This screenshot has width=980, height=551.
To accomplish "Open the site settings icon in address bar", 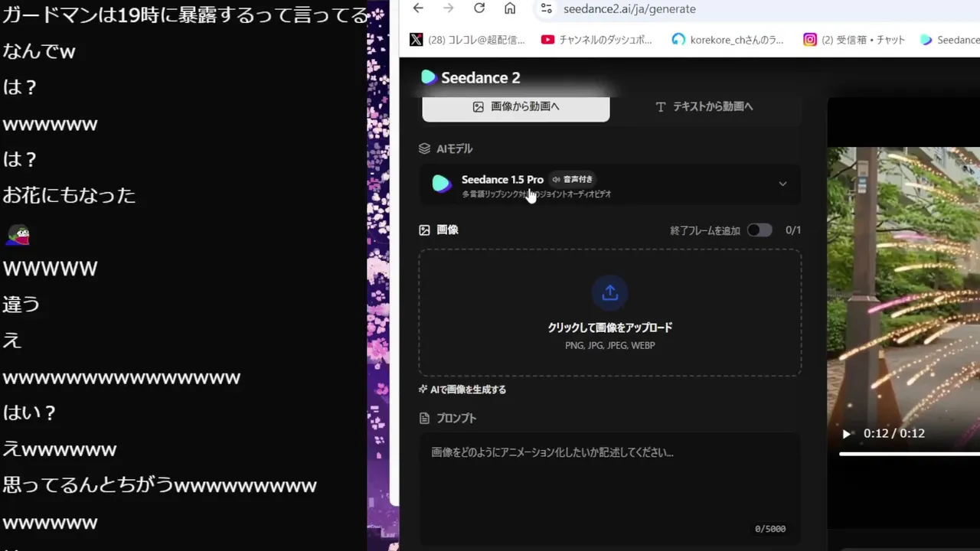I will 546,8.
